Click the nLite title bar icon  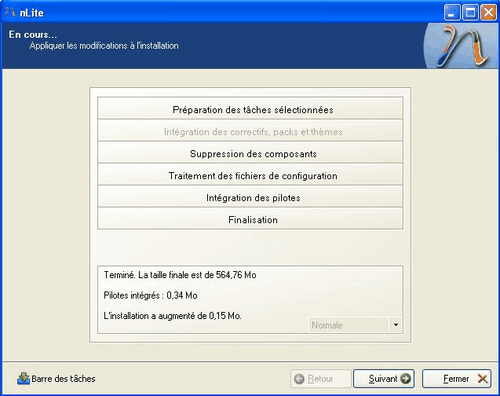coord(10,13)
